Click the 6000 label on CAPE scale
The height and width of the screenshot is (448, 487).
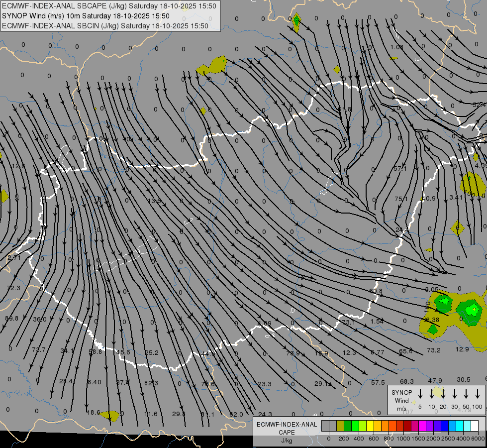pos(479,439)
